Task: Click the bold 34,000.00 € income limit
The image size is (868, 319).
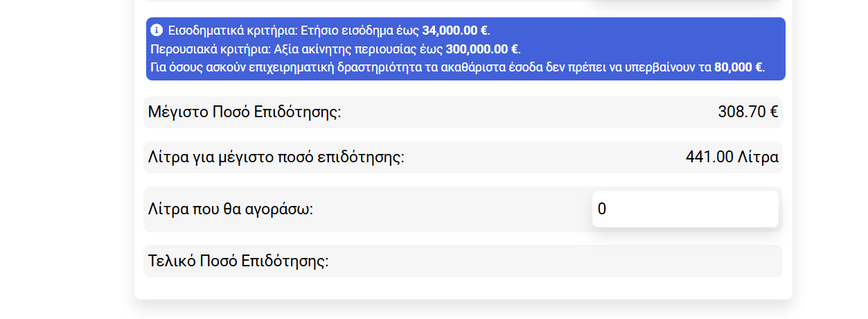Action: (x=454, y=31)
